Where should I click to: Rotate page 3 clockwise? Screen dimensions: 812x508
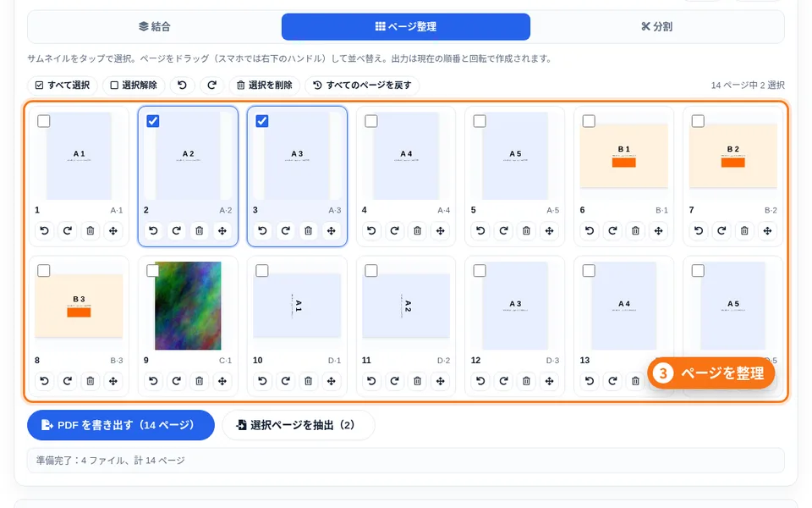tap(285, 230)
